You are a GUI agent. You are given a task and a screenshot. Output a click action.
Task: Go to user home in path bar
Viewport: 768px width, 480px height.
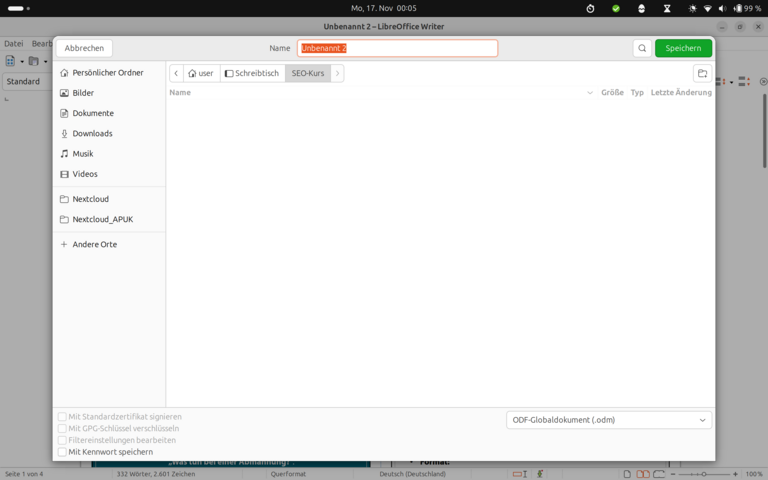click(201, 73)
